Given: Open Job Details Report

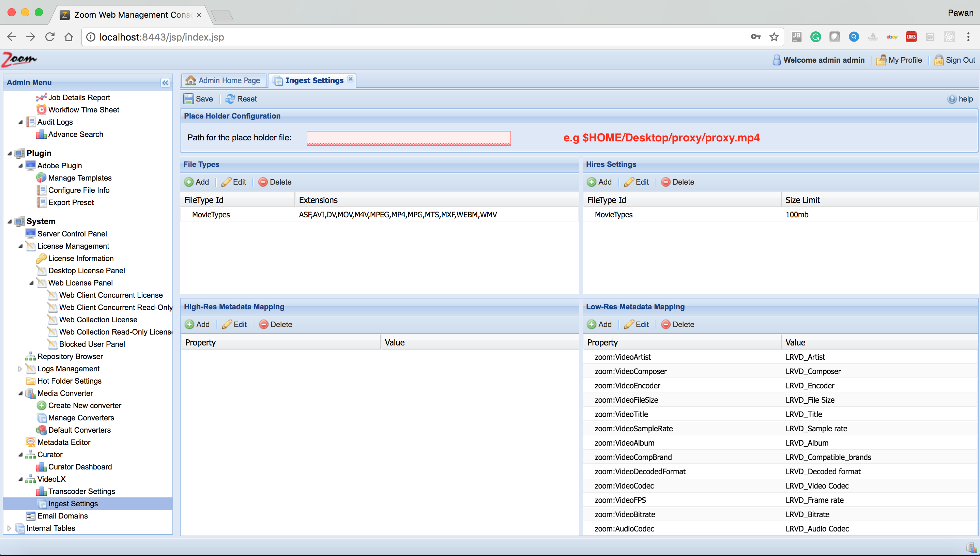Looking at the screenshot, I should 79,98.
